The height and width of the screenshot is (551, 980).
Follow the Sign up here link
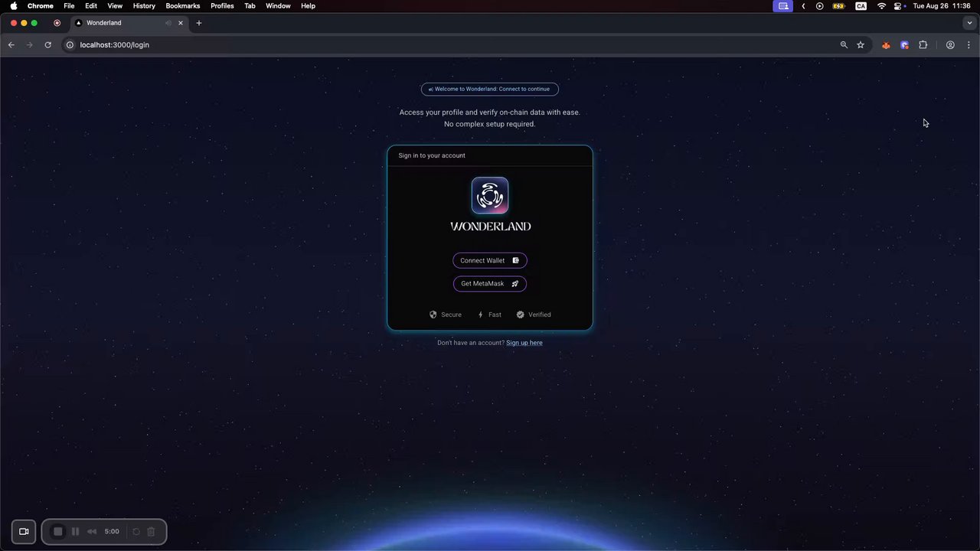(524, 343)
